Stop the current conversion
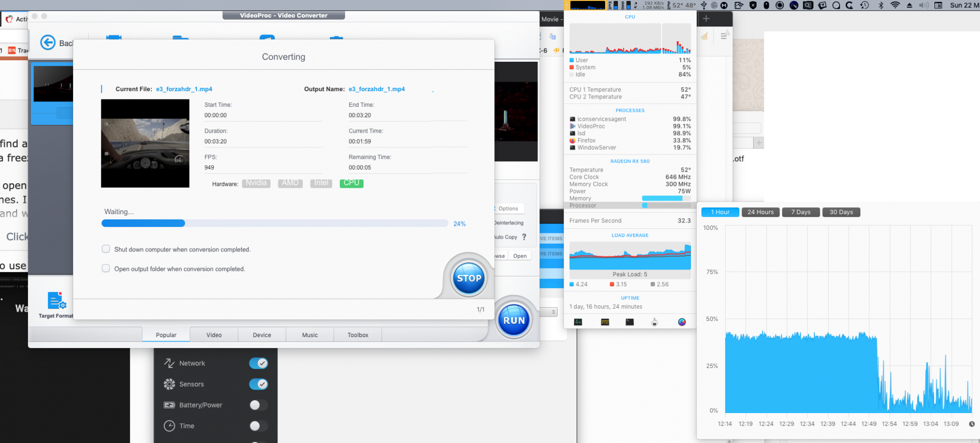Screen dimensions: 980x443 pos(469,278)
